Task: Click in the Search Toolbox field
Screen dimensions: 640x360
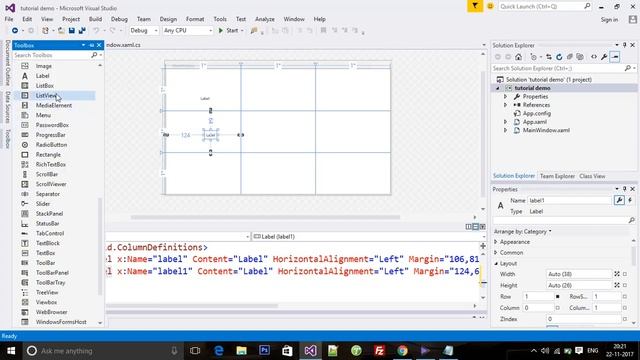Action: click(x=52, y=55)
